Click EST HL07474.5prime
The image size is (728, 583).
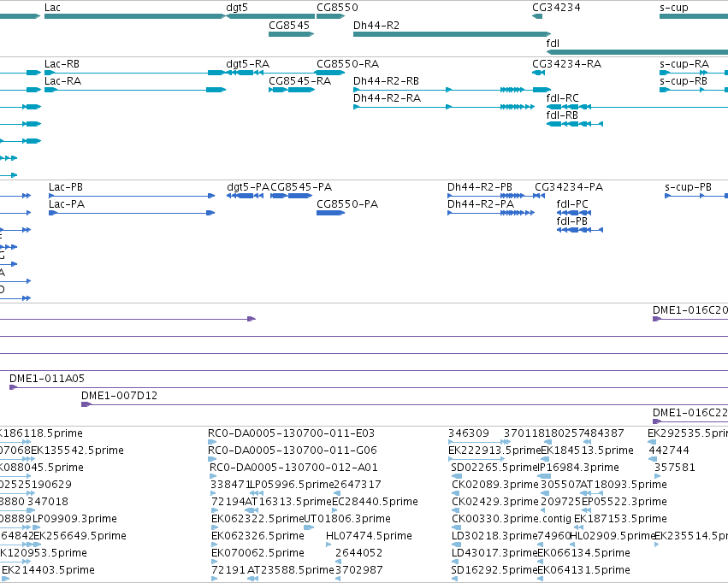pyautogui.click(x=369, y=536)
